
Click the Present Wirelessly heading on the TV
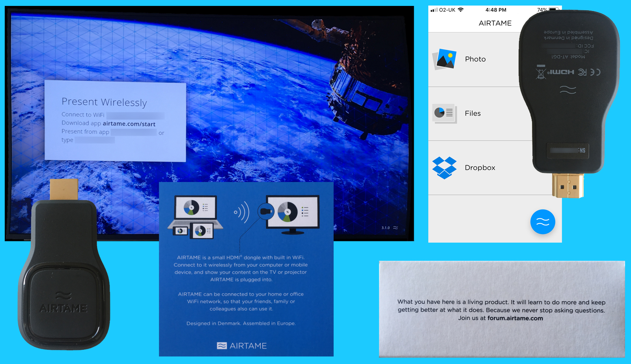(x=104, y=102)
